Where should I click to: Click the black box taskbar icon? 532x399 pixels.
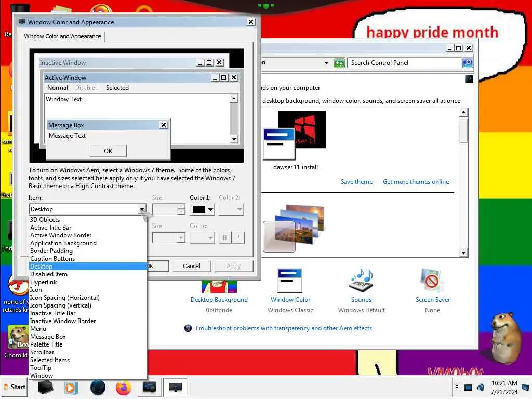[46, 388]
